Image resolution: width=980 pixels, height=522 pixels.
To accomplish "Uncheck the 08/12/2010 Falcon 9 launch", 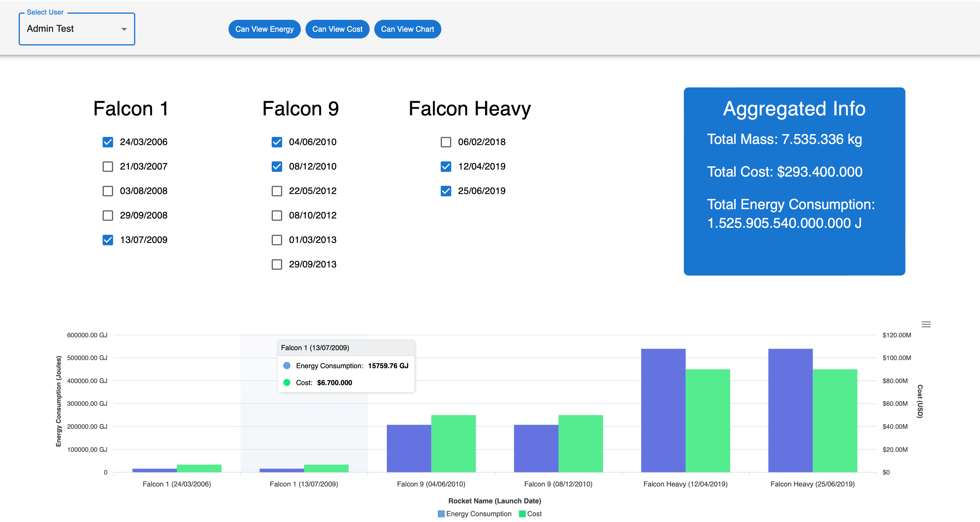I will coord(277,167).
